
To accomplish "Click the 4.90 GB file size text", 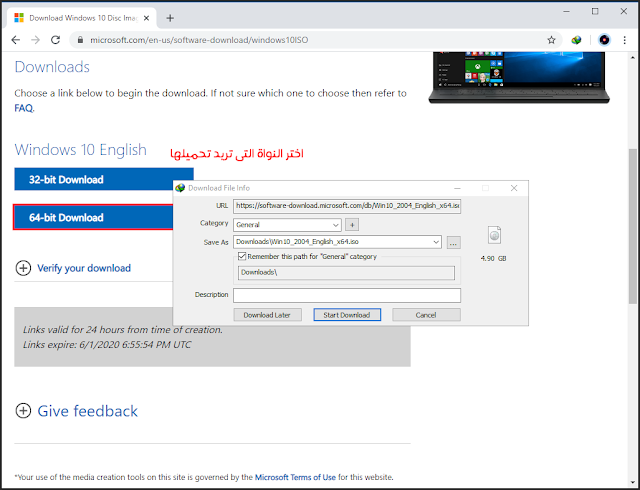I will point(493,258).
